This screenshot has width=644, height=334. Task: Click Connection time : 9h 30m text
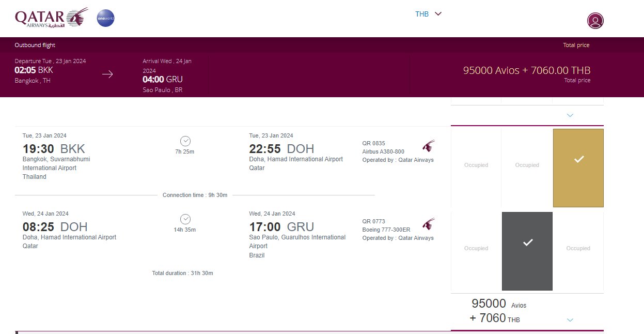coord(195,195)
